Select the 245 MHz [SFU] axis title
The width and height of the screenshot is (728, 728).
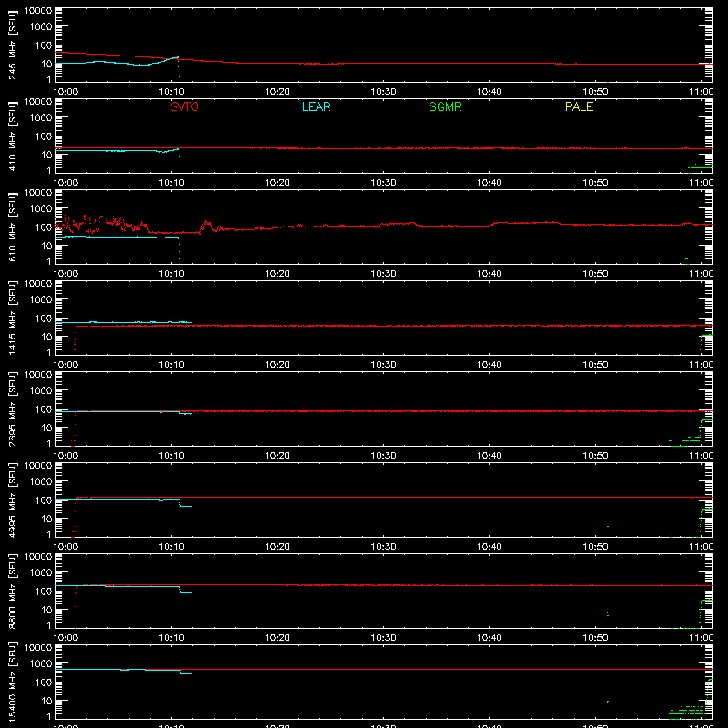pos(12,45)
